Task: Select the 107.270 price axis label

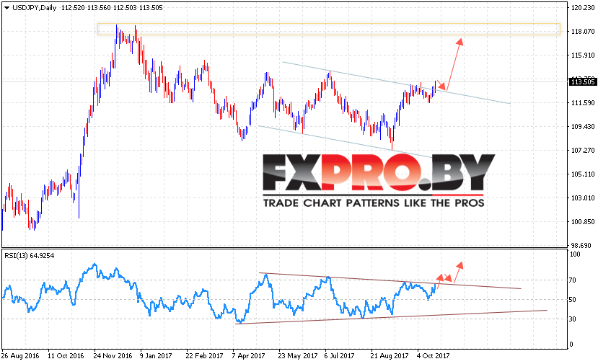Action: [x=583, y=150]
